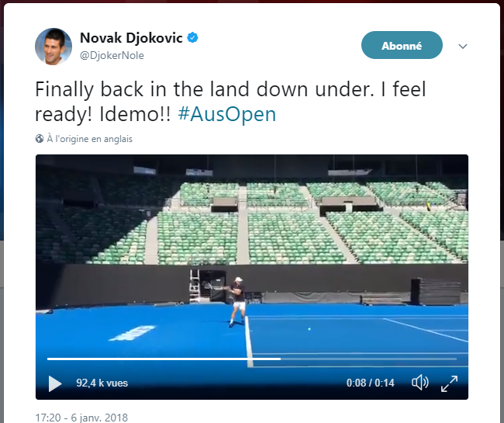Seek within the played portion of the progress bar
The height and width of the screenshot is (423, 504).
(x=164, y=359)
